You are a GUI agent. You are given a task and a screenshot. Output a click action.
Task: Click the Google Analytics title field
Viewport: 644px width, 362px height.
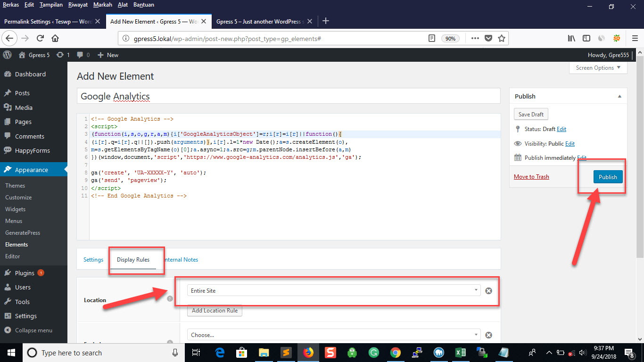tap(288, 96)
